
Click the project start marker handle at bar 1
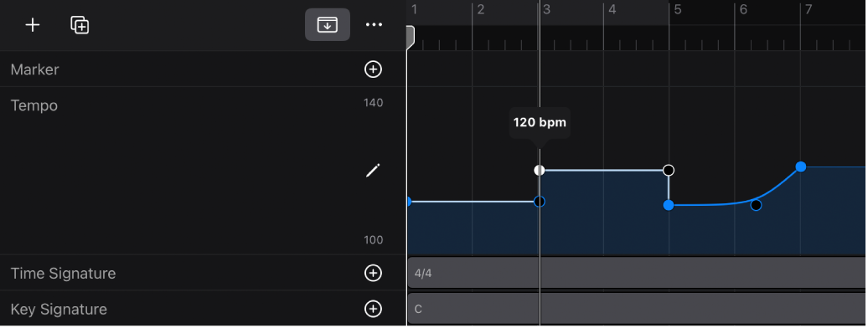tap(411, 37)
